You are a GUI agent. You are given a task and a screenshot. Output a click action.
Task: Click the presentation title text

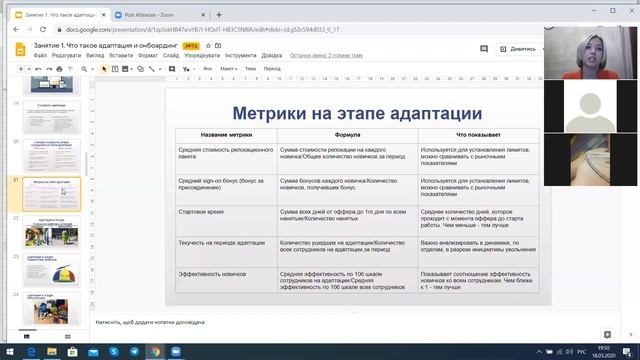106,45
